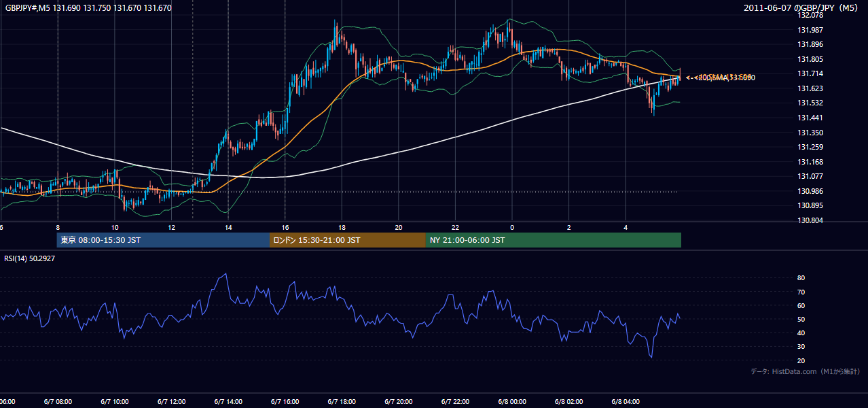868x408 pixels.
Task: Click the 6/7 08:00 bottom time label
Action: point(58,402)
